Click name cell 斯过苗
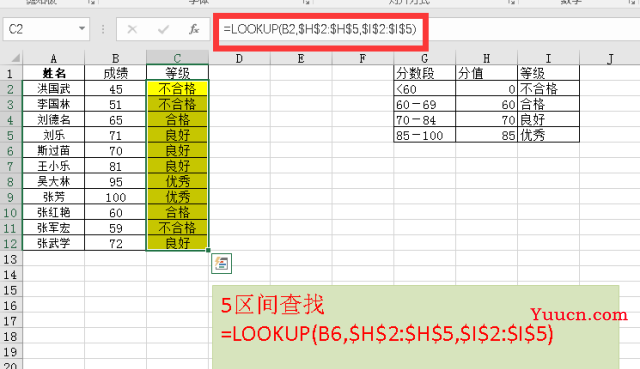The height and width of the screenshot is (369, 640). [x=53, y=151]
